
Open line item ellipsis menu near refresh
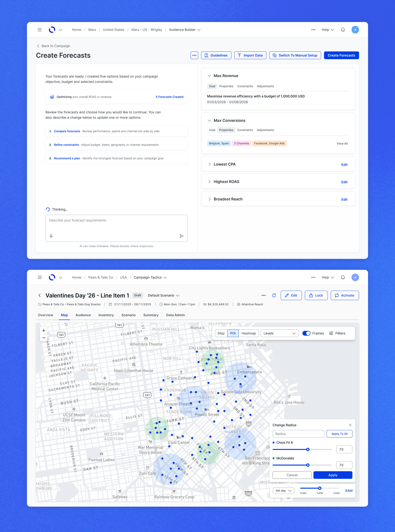pyautogui.click(x=263, y=295)
